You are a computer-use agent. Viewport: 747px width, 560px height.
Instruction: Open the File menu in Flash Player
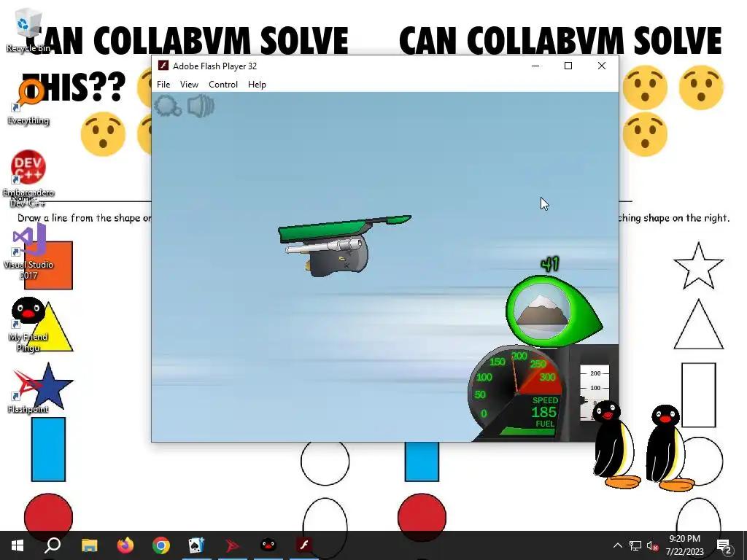coord(163,85)
